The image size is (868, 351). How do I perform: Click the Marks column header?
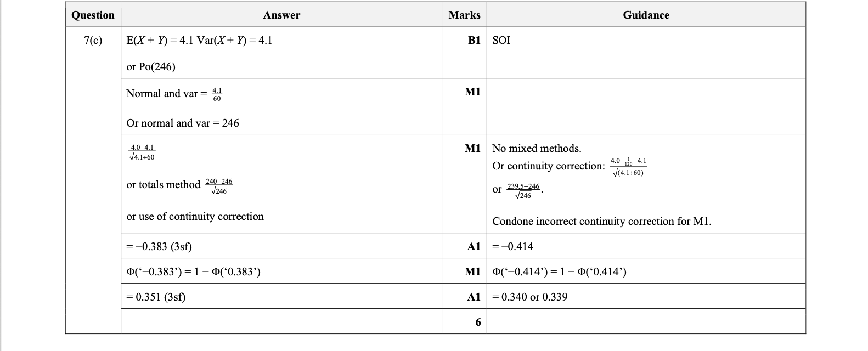tap(464, 15)
